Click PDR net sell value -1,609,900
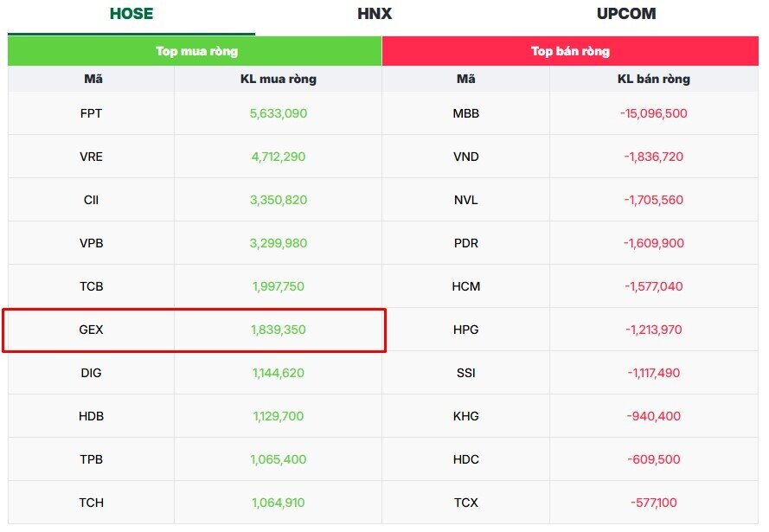 [654, 243]
